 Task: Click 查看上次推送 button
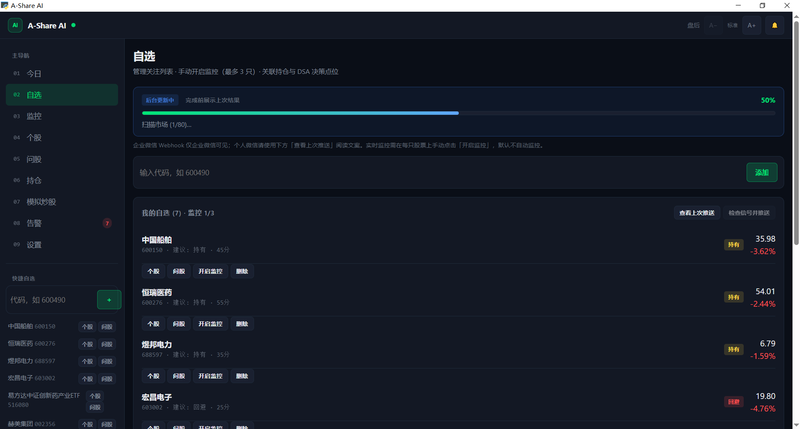point(697,213)
